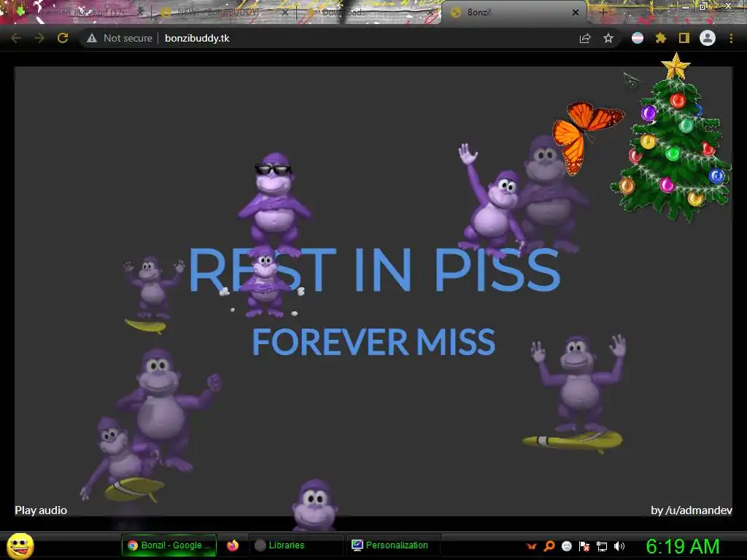Click the FOREVER MISS subtitle text
The image size is (747, 560).
[x=374, y=341]
